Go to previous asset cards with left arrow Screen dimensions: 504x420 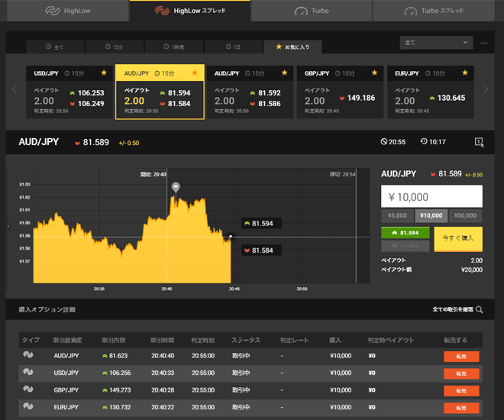(x=15, y=89)
